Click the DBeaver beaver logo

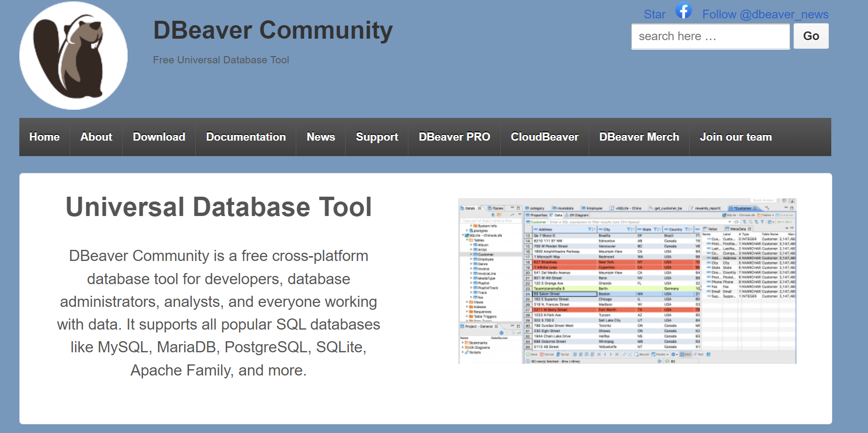[x=73, y=56]
